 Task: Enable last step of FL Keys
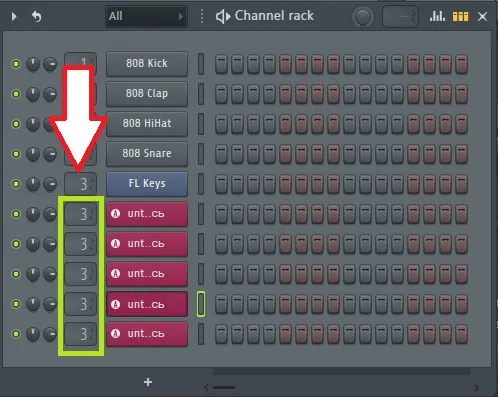pyautogui.click(x=462, y=184)
